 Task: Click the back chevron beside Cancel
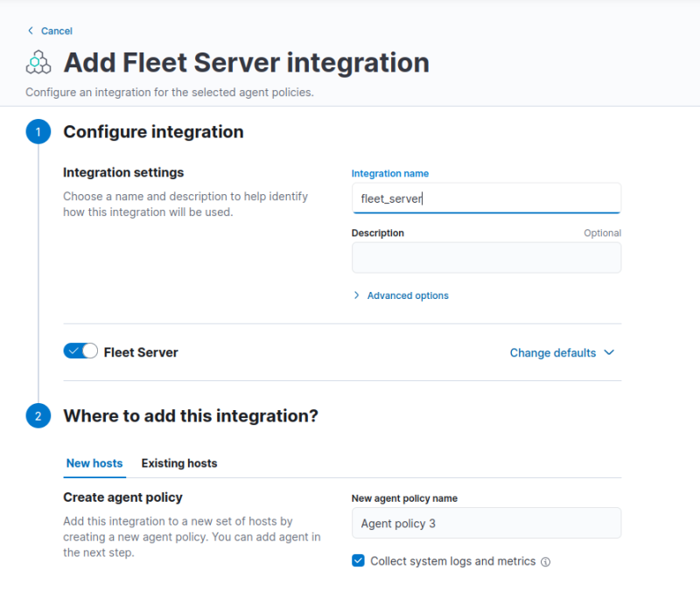31,31
